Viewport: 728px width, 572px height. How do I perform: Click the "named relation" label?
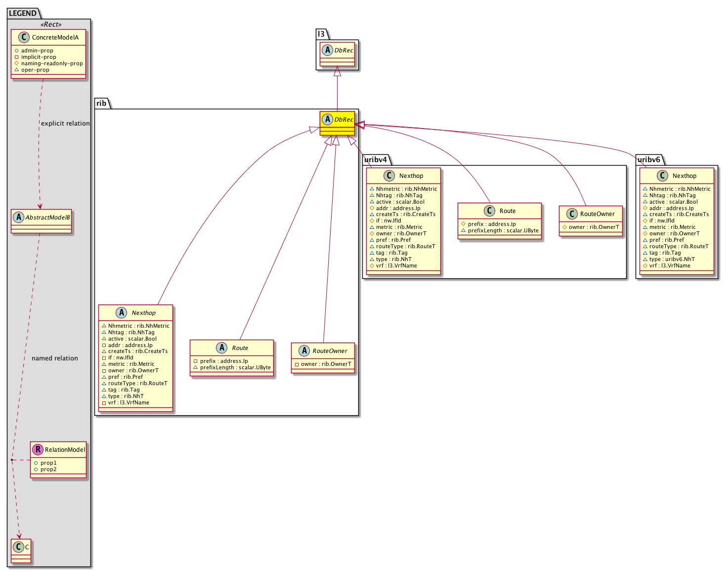[x=55, y=358]
